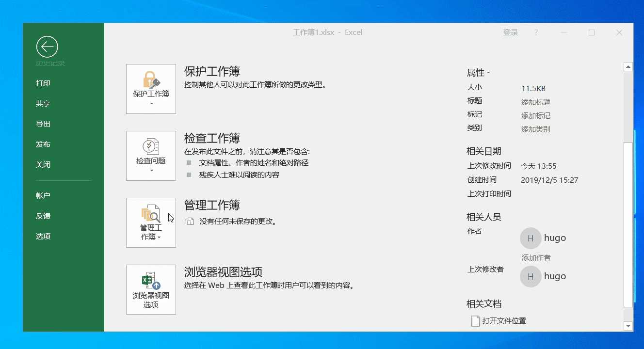This screenshot has height=349, width=644.
Task: Minimize the Excel window
Action: pyautogui.click(x=564, y=32)
